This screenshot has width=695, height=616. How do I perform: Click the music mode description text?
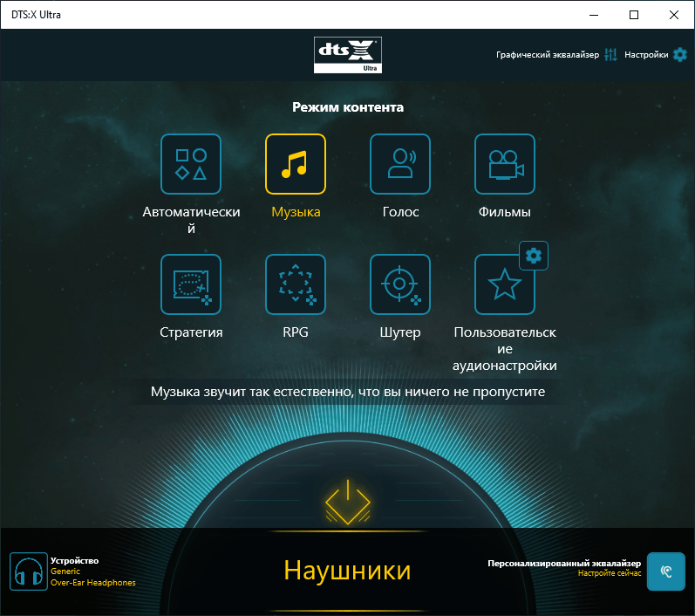click(x=348, y=392)
